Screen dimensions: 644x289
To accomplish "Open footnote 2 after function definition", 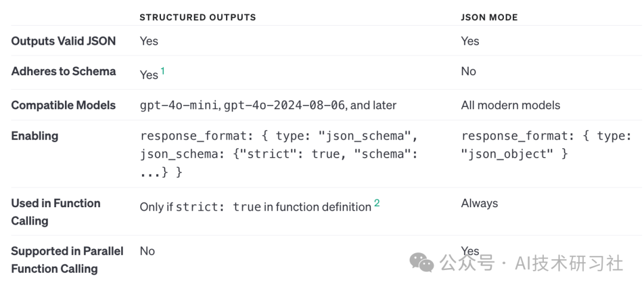I will click(377, 204).
